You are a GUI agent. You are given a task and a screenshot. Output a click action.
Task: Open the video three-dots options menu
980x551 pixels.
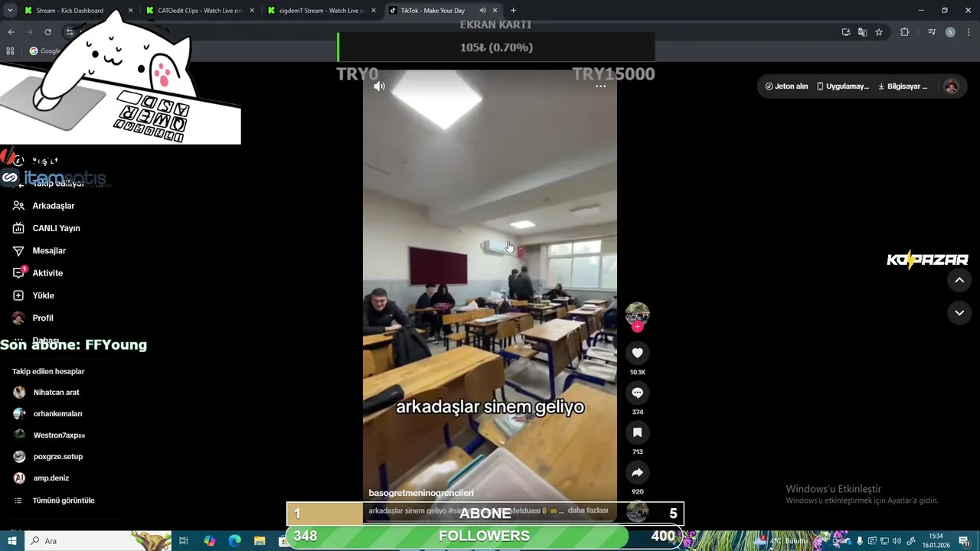(600, 86)
